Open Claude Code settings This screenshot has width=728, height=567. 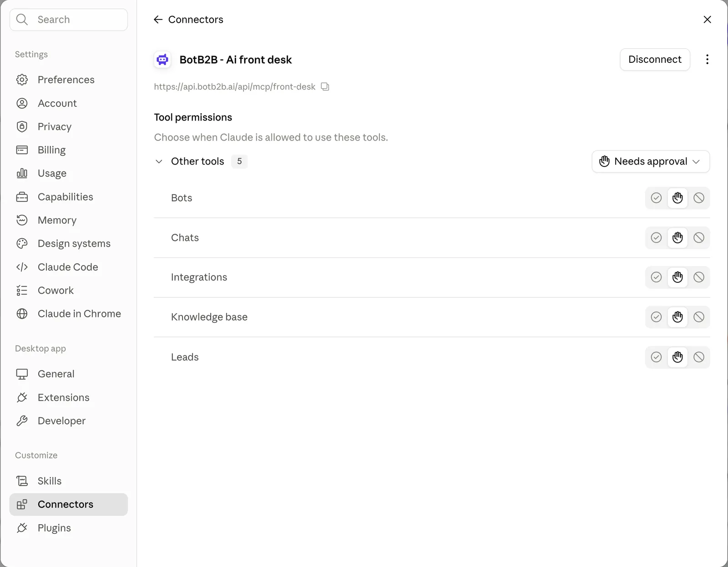(69, 267)
